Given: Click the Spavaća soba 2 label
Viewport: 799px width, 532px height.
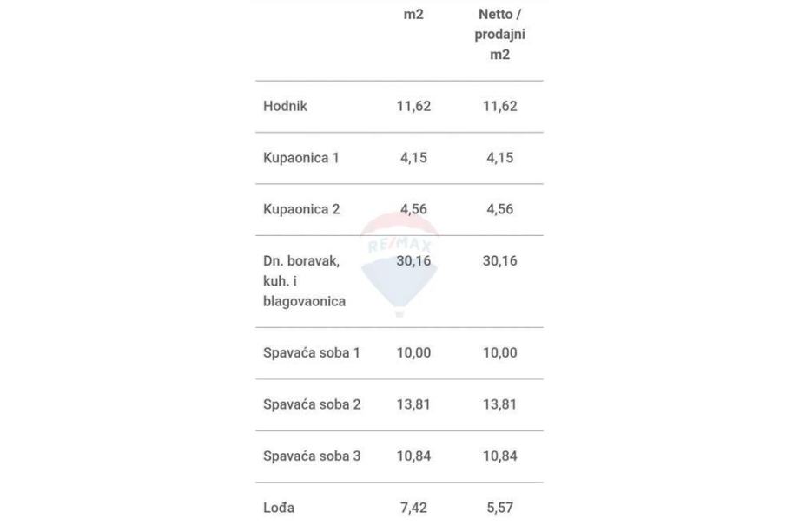Looking at the screenshot, I should pyautogui.click(x=311, y=404).
